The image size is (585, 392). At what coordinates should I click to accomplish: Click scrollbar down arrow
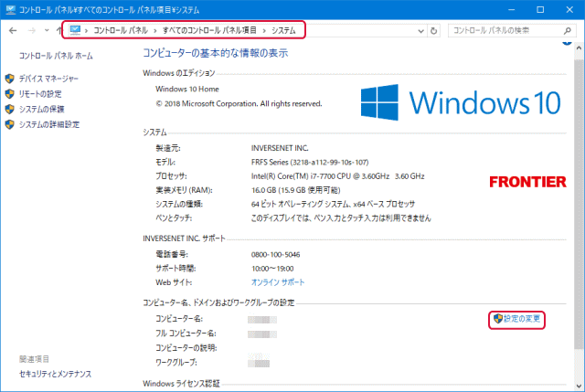579,386
